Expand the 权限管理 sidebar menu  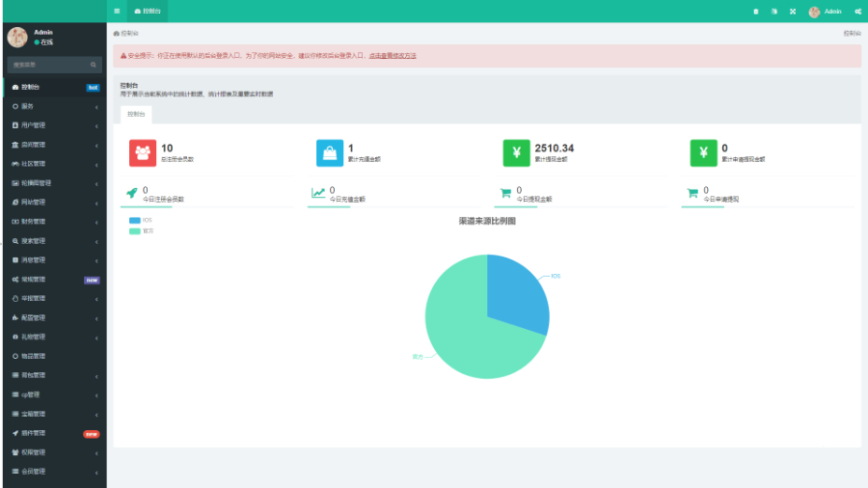pos(53,452)
